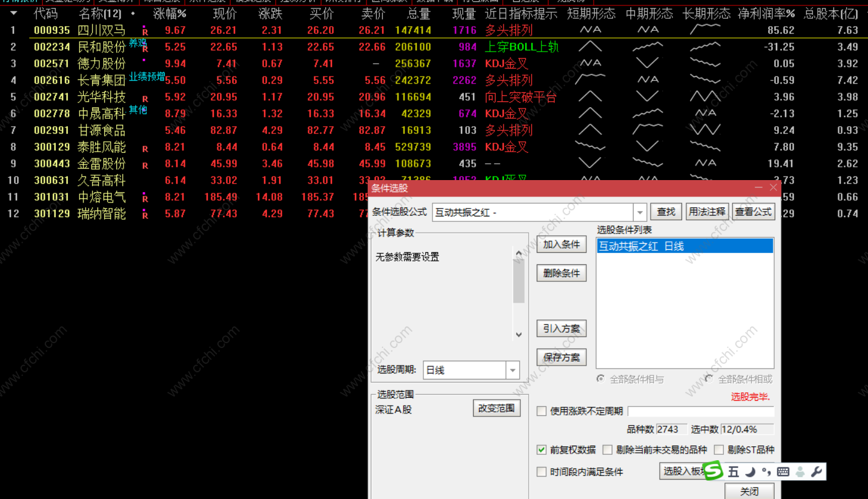Viewport: 868px width, 499px height.
Task: Minimize the 条件选股 dialog
Action: [758, 188]
